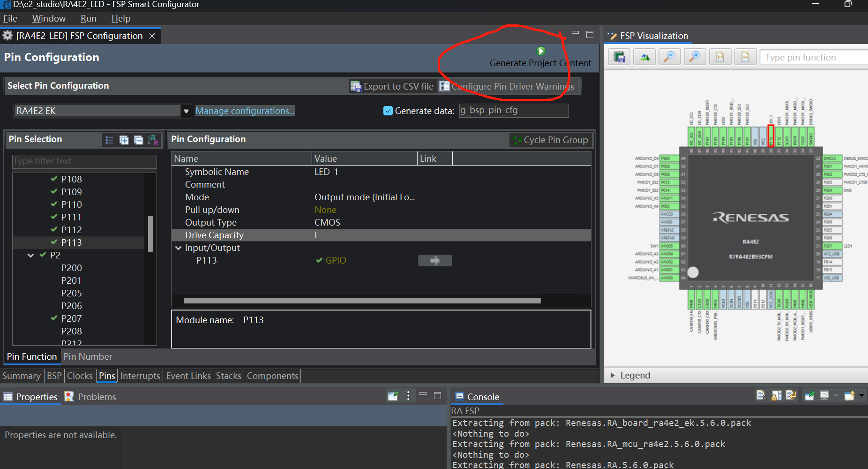The image size is (868, 469).
Task: Expand the Legend section
Action: point(613,375)
